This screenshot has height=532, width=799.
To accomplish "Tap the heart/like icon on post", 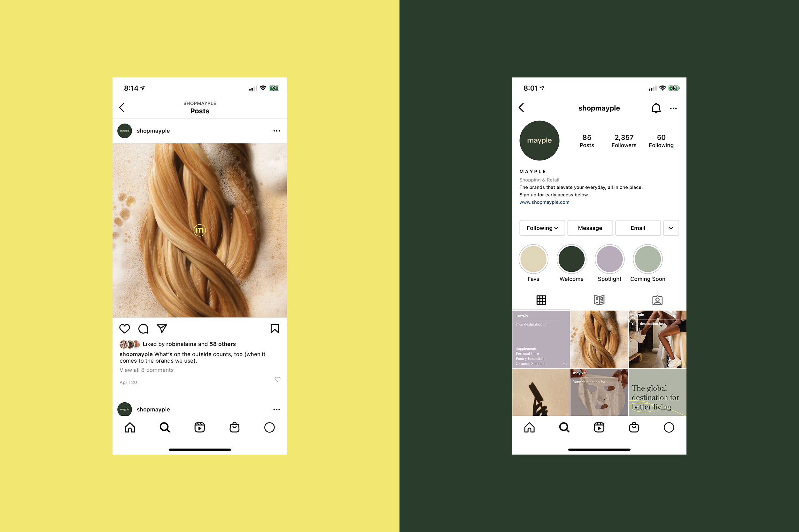I will [x=124, y=328].
